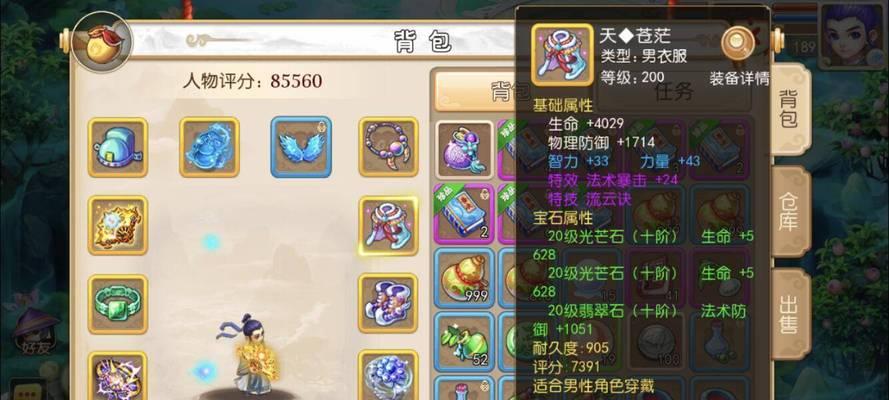This screenshot has height=400, width=889.
Task: Select the blue helmet equipment slot
Action: click(x=118, y=147)
